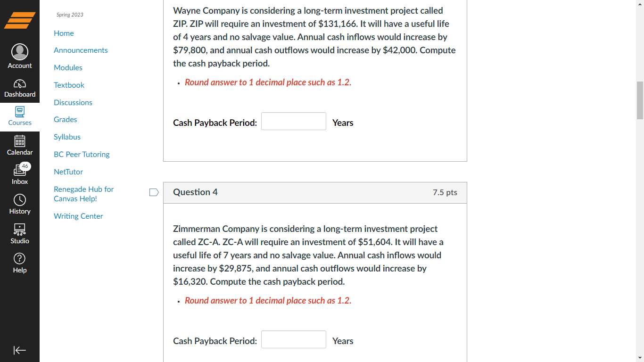The width and height of the screenshot is (644, 362).
Task: Open the Syllabus link
Action: click(x=67, y=137)
